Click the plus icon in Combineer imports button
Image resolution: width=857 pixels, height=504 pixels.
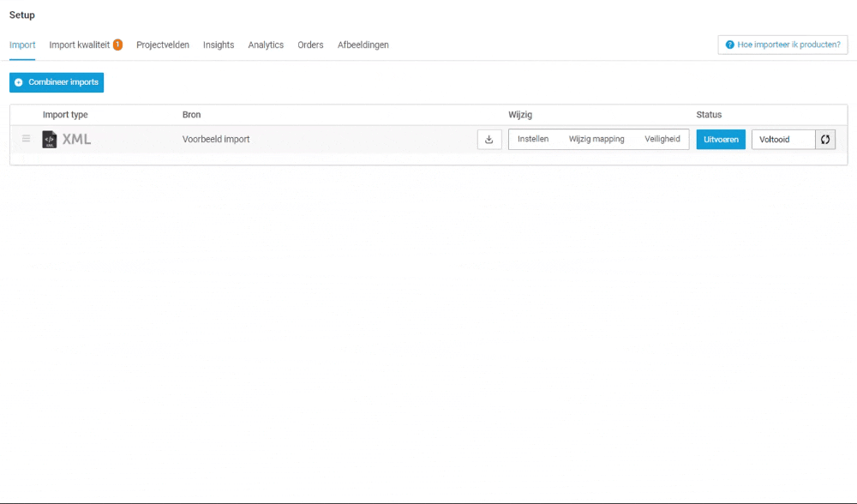point(18,82)
